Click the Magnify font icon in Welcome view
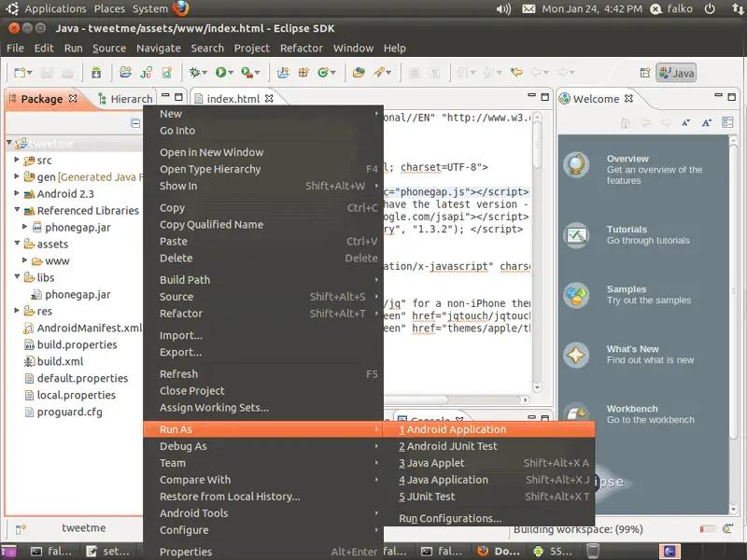Screen dimensions: 747x560 [707, 123]
